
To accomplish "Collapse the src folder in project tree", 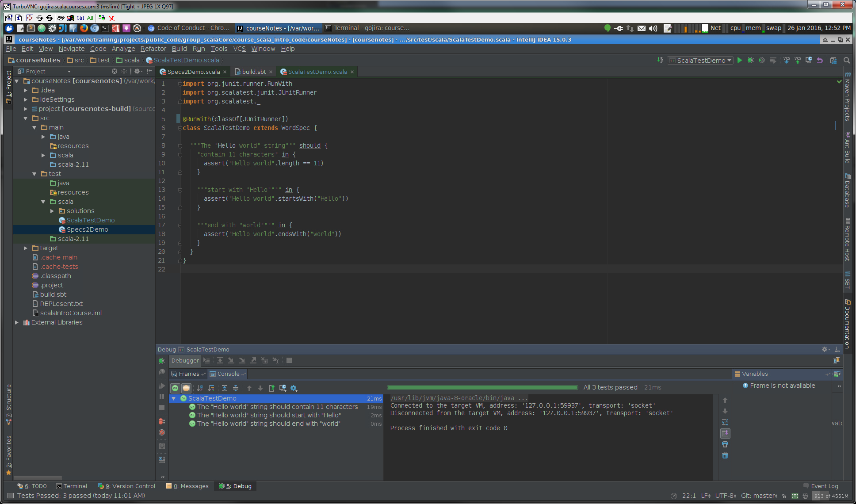I will 26,118.
